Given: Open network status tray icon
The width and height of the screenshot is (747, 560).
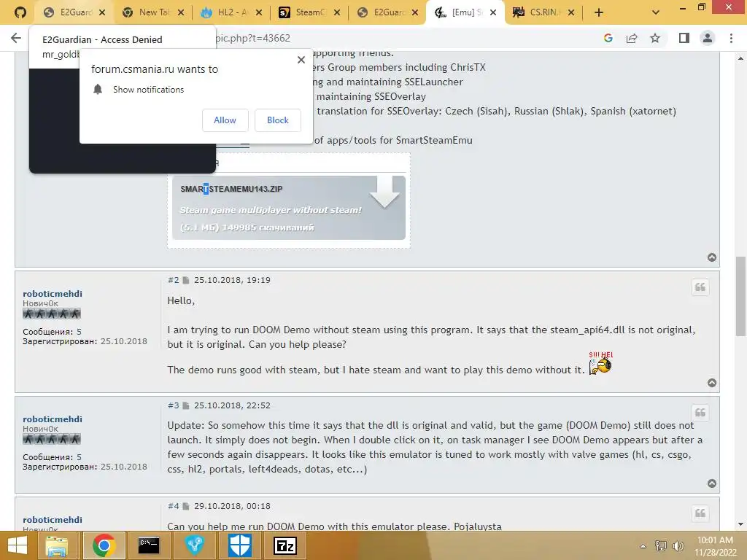Looking at the screenshot, I should (660, 546).
